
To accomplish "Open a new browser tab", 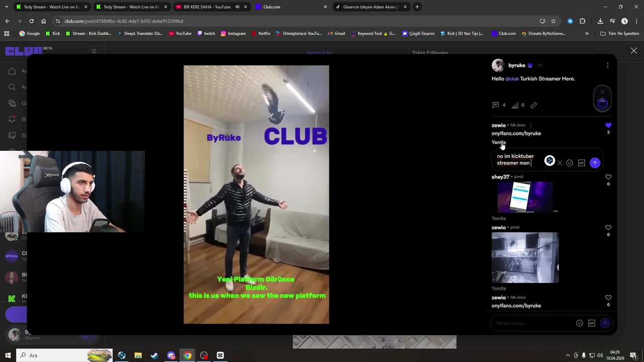I will tap(417, 7).
